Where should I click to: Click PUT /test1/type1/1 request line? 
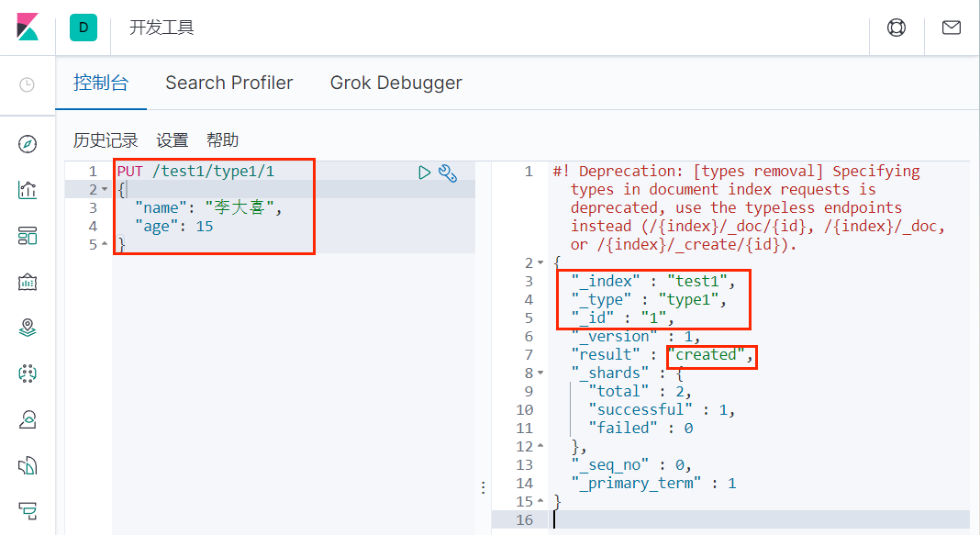pos(195,172)
